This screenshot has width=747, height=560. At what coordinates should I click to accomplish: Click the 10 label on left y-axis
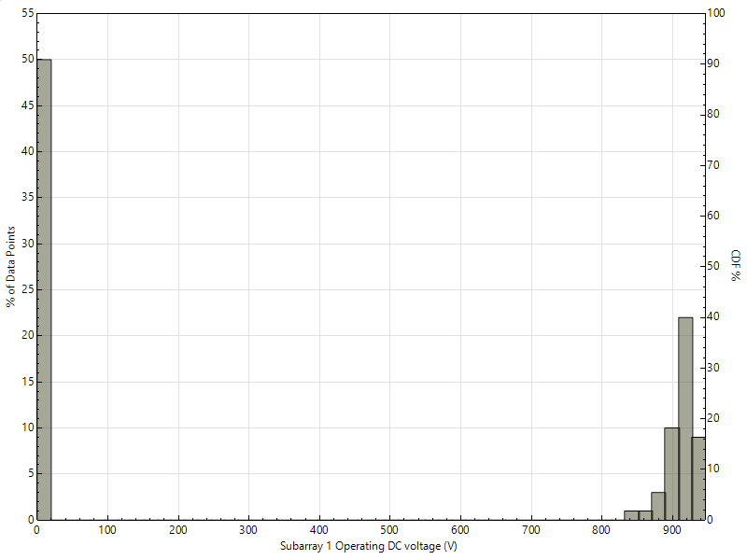click(26, 428)
